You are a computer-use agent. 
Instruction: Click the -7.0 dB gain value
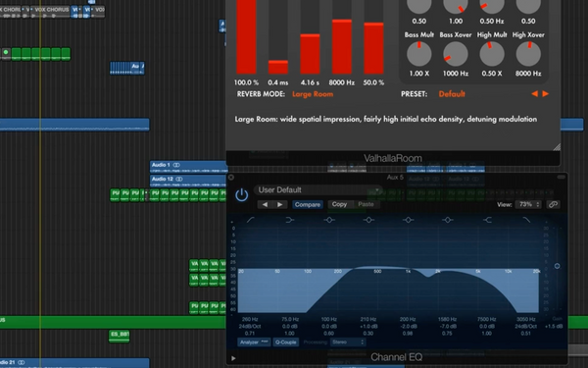click(x=447, y=327)
